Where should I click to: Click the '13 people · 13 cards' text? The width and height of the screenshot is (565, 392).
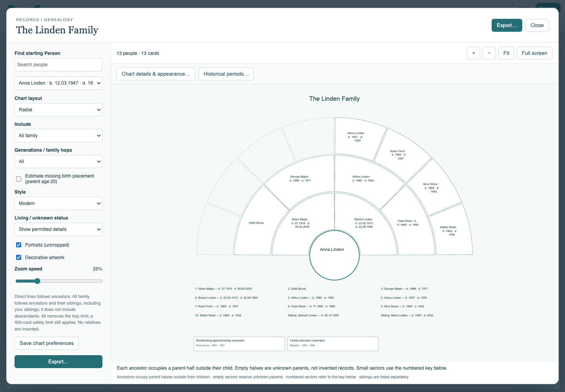(138, 53)
